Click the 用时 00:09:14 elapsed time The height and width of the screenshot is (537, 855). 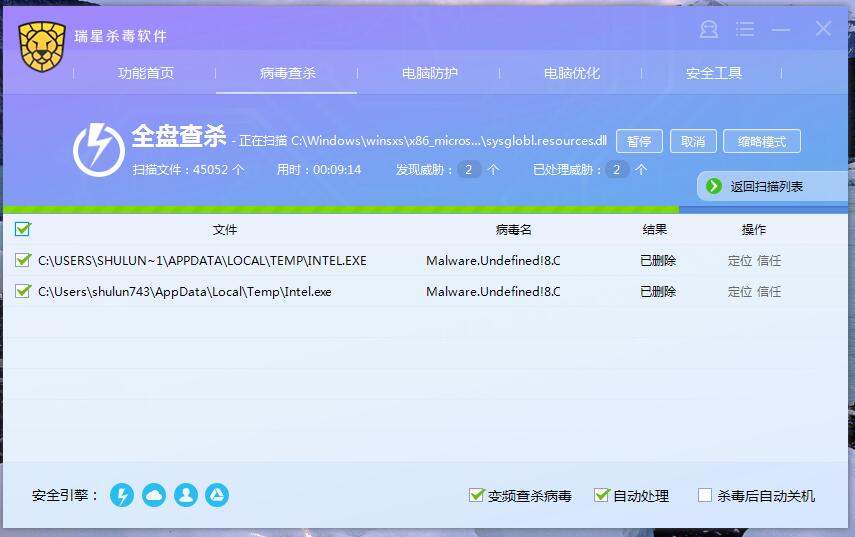click(318, 170)
